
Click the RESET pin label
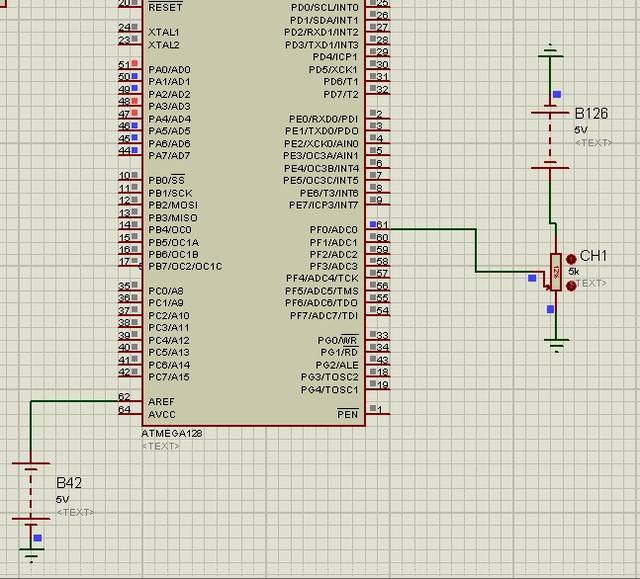coord(165,7)
